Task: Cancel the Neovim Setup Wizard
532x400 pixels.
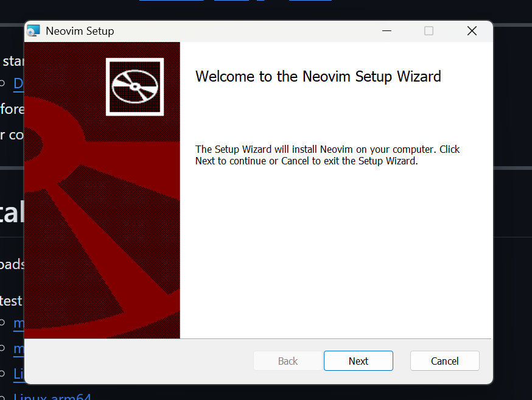Action: coord(444,360)
